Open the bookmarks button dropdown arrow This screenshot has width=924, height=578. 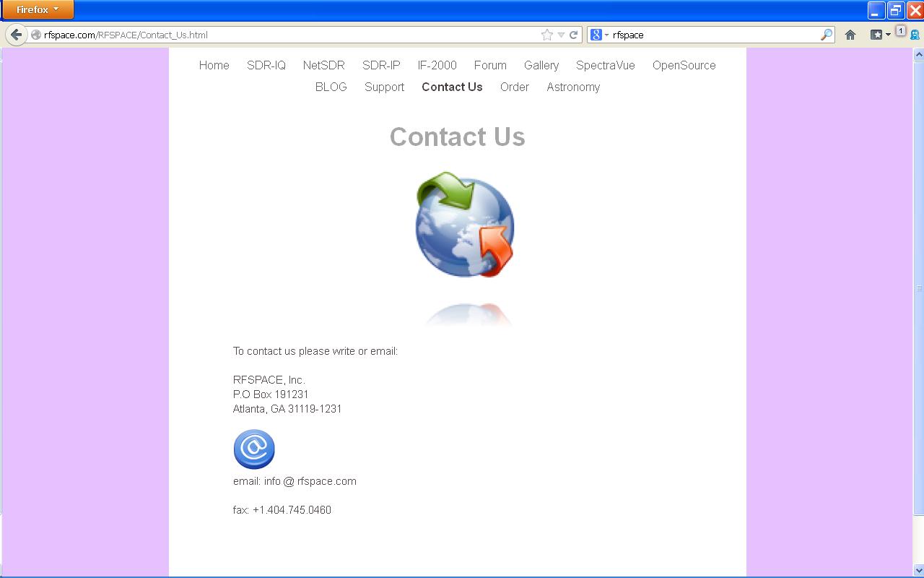tap(889, 35)
